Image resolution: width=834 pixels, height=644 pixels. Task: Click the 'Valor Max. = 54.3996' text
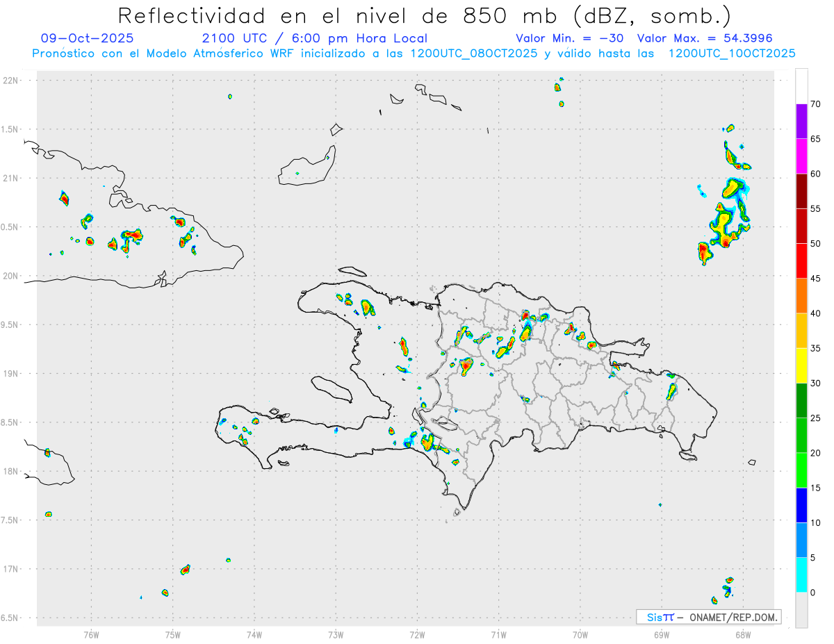[x=705, y=38]
